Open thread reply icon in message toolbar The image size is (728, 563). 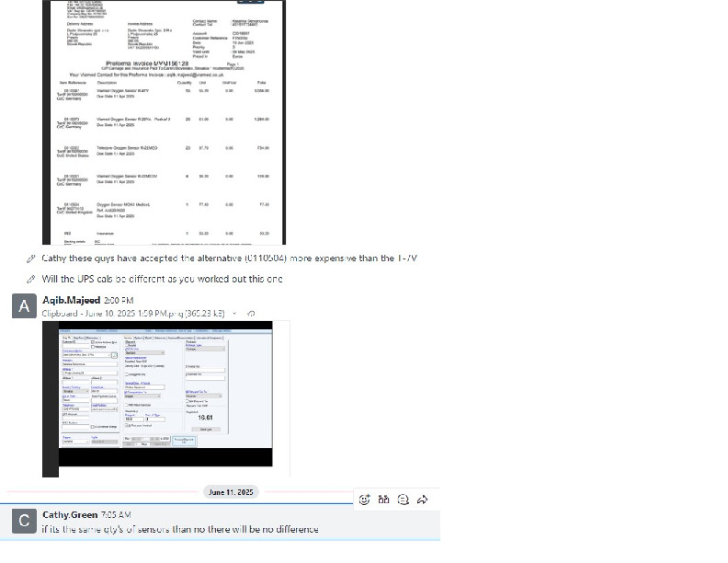(x=404, y=500)
